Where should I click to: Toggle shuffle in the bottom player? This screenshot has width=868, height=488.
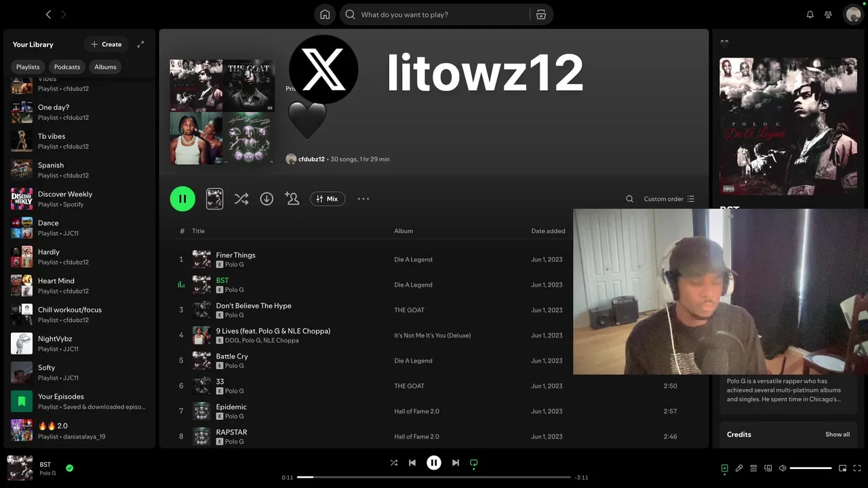[x=394, y=463]
